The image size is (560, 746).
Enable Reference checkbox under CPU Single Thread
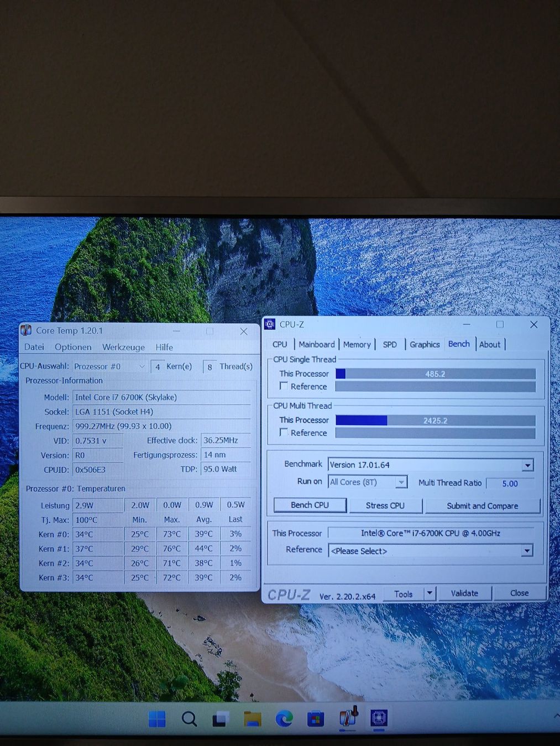[x=284, y=386]
